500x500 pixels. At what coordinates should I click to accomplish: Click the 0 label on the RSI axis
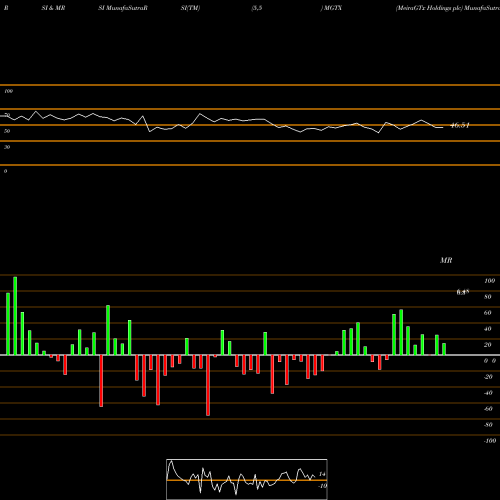coord(5,171)
